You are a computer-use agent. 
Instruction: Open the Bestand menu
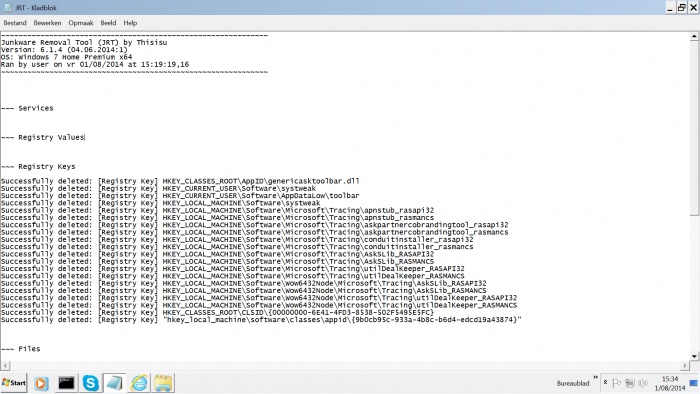coord(15,23)
